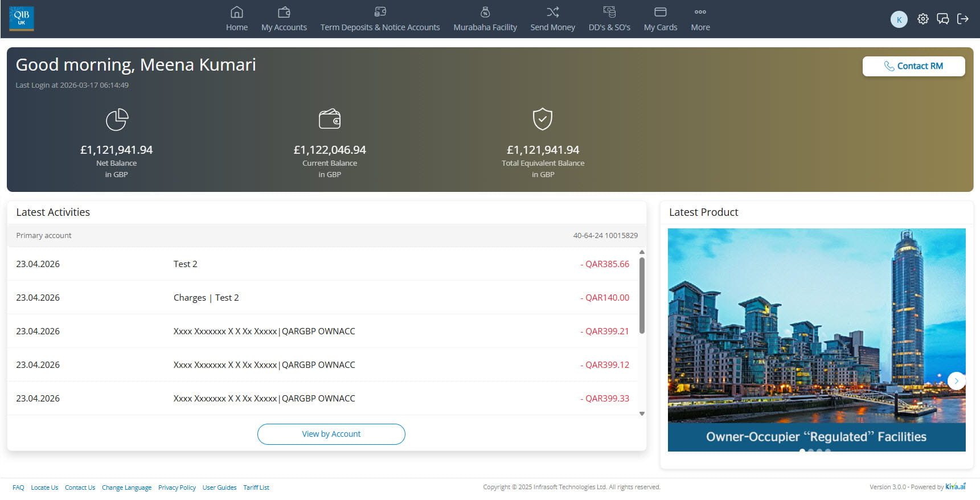The image size is (980, 500).
Task: Click the Current Balance wallet icon
Action: [330, 119]
